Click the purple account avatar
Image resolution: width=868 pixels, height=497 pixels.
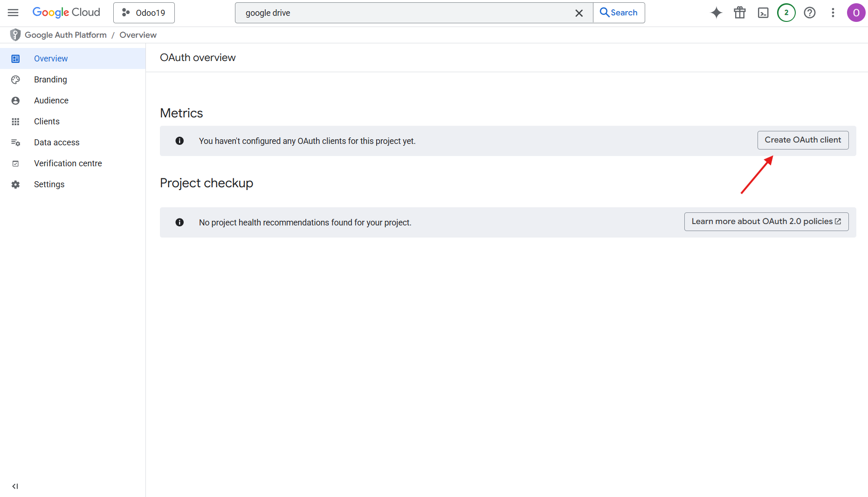pos(856,13)
